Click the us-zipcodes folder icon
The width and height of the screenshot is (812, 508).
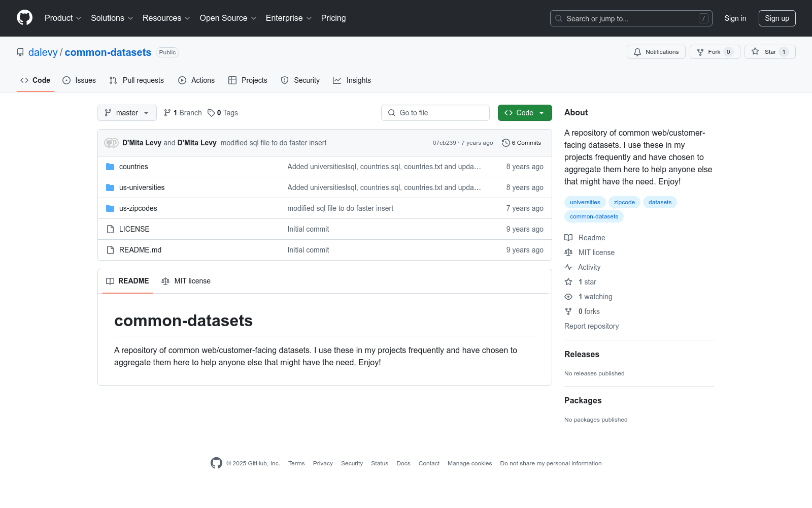pyautogui.click(x=110, y=208)
